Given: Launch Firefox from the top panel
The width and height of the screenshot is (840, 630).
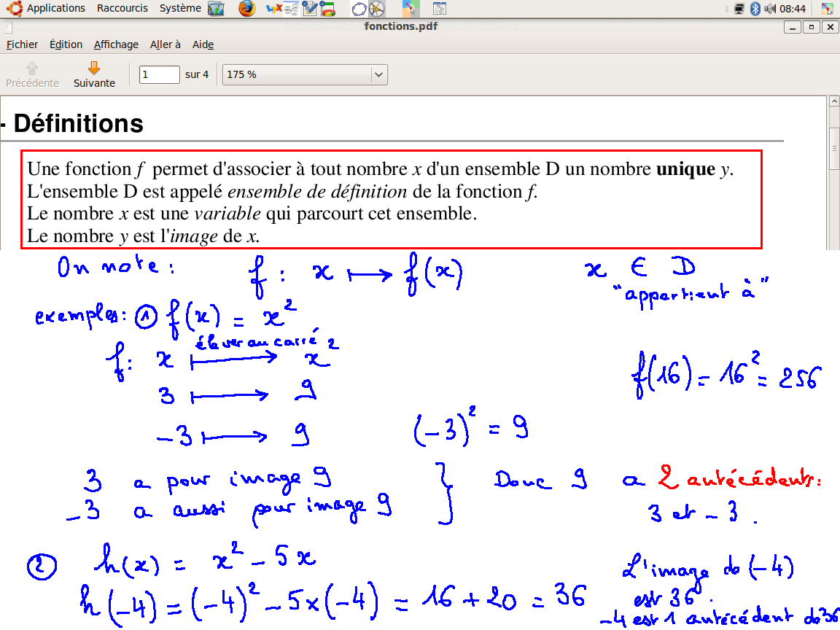Looking at the screenshot, I should pos(247,9).
